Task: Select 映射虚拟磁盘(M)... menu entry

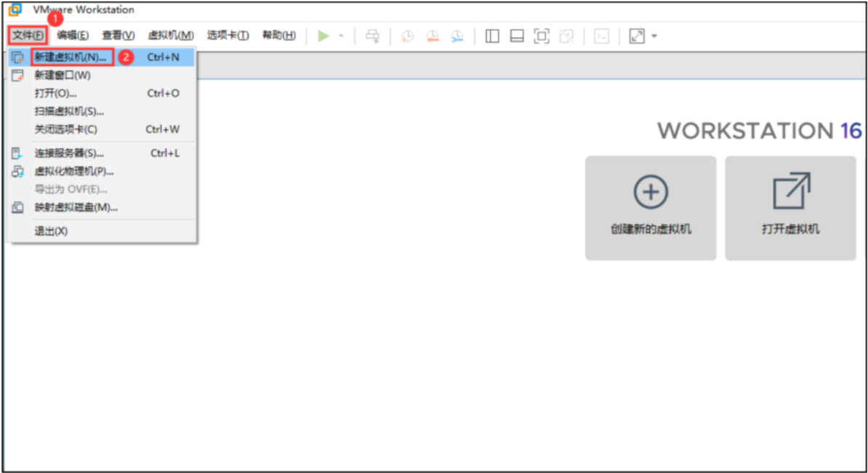Action: coord(103,208)
